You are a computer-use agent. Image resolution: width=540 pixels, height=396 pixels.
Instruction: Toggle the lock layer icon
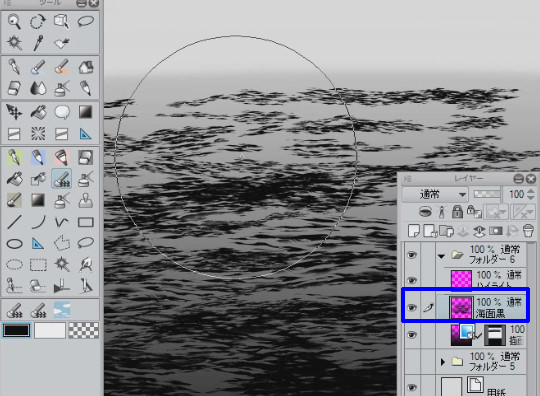[457, 211]
